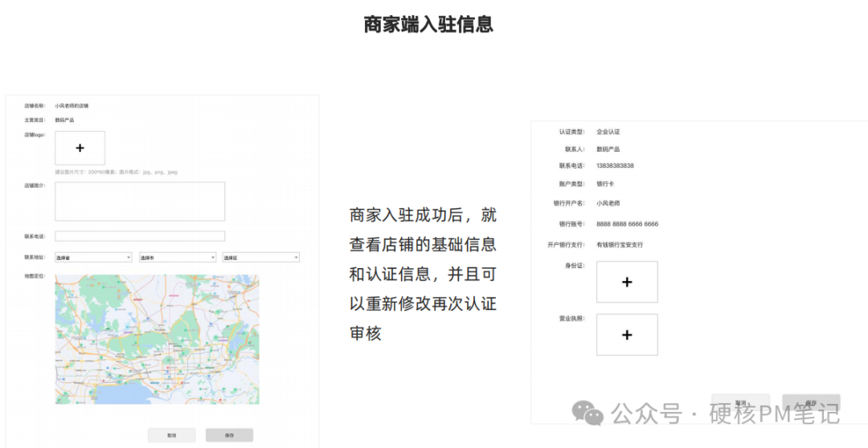This screenshot has height=448, width=868.
Task: Select account holder name 小风老师
Action: tap(608, 203)
